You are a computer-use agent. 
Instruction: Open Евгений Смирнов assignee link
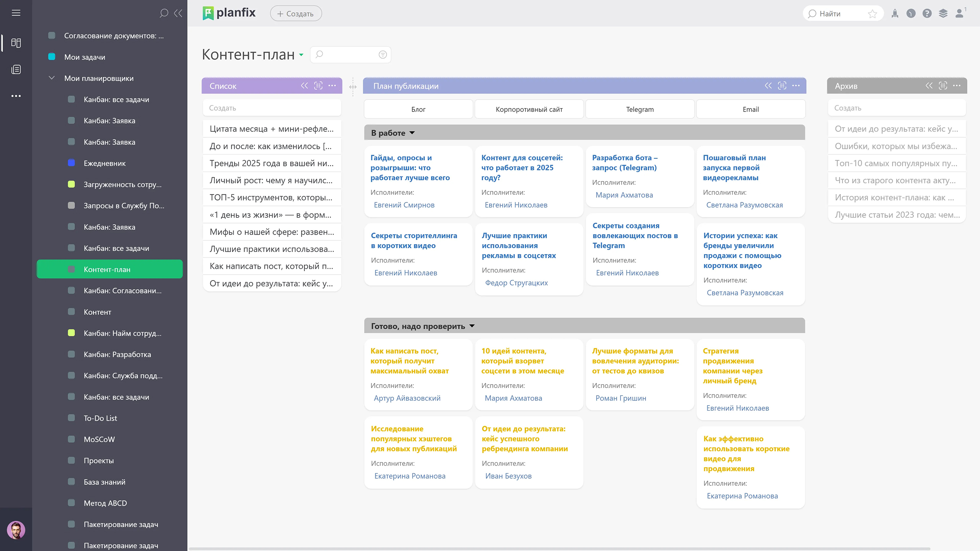click(404, 205)
